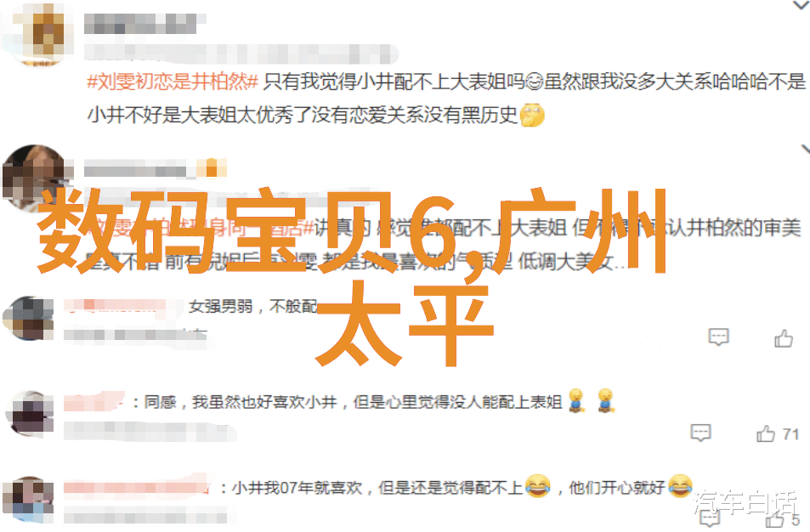Click the badge icon beside second poster's name

click(x=212, y=168)
